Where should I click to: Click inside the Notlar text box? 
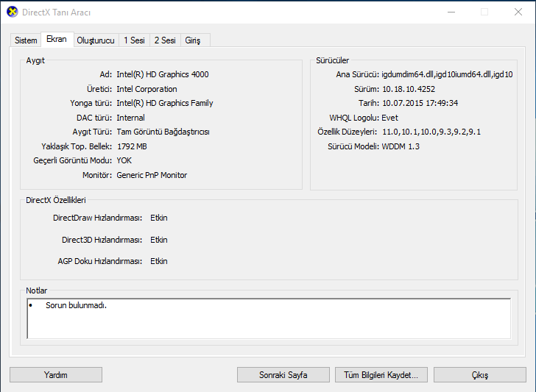pos(269,318)
